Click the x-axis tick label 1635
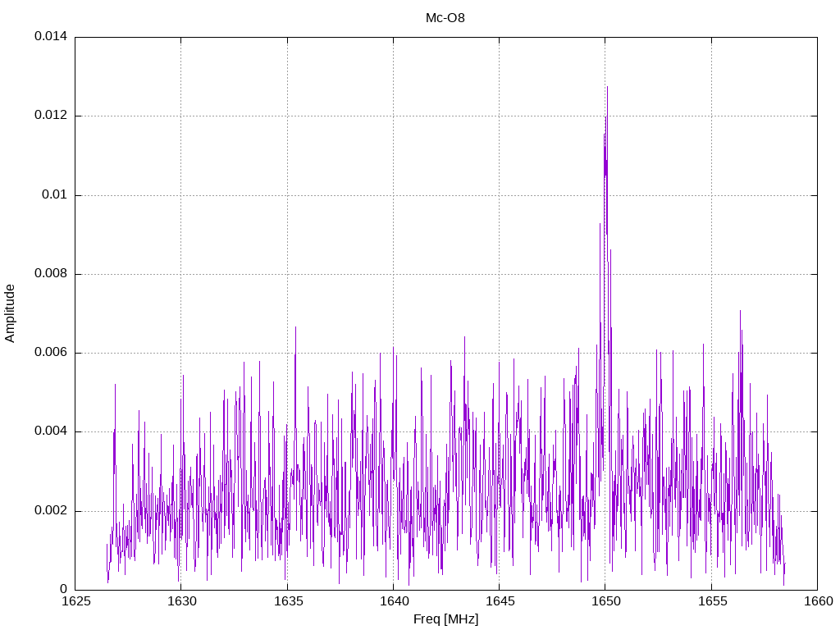The image size is (840, 630). click(x=288, y=601)
